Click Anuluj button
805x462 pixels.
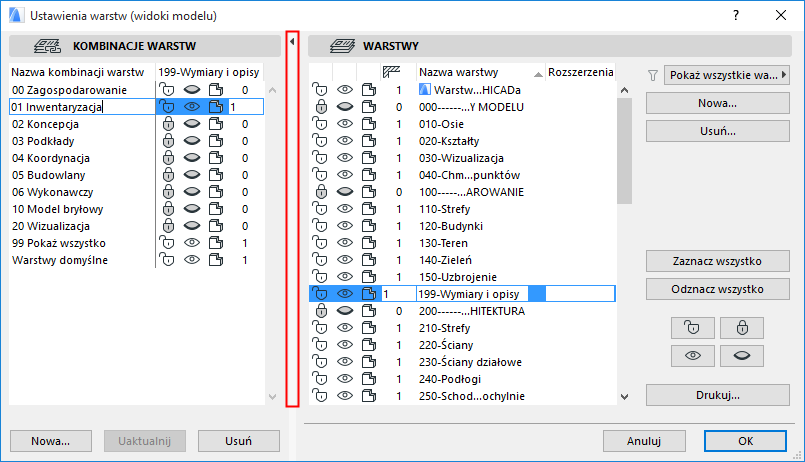(x=644, y=441)
